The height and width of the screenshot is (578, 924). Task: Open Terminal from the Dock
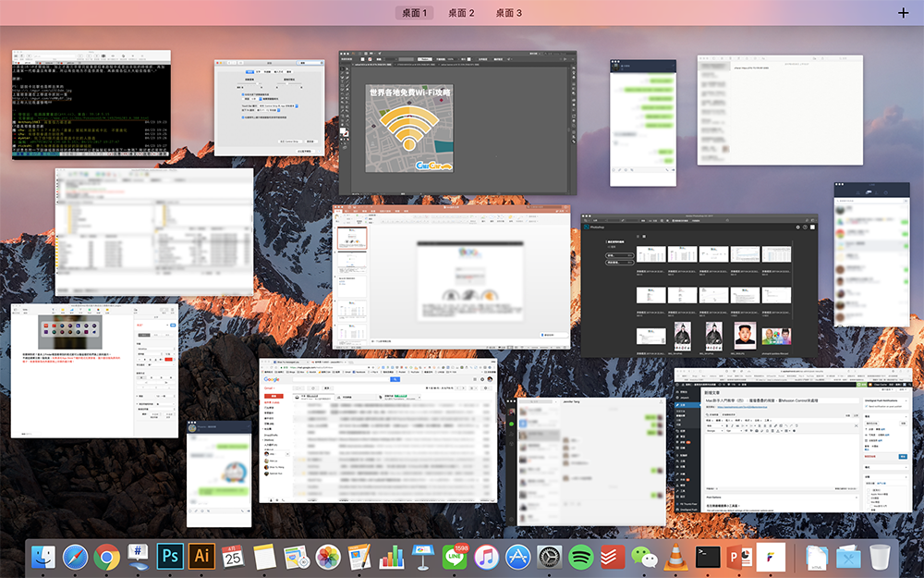tap(708, 557)
